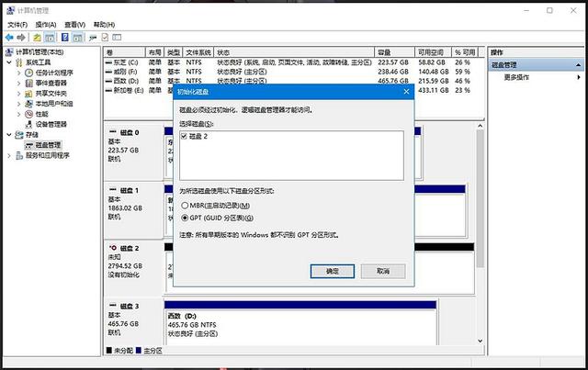The width and height of the screenshot is (588, 370).
Task: Open the 文件(F) menu
Action: pyautogui.click(x=17, y=25)
